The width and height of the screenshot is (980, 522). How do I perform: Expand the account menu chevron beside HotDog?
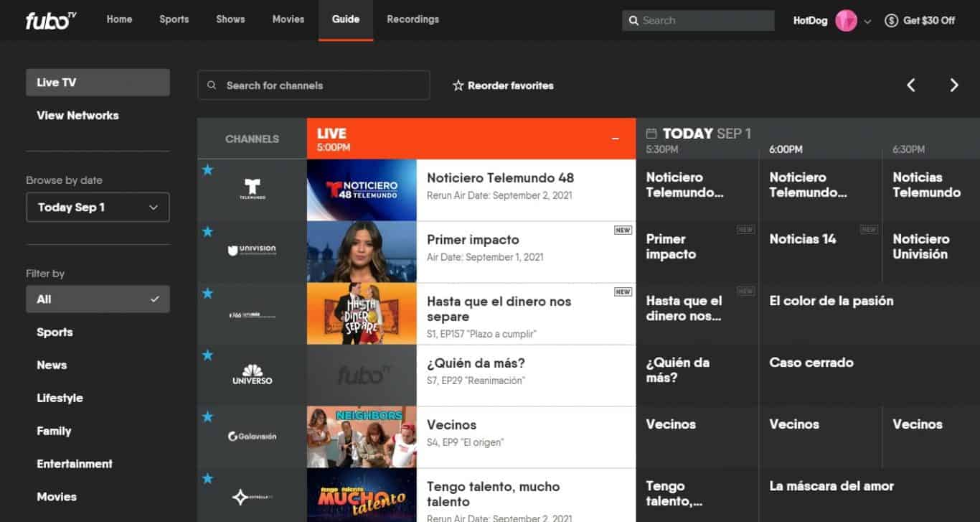[867, 22]
